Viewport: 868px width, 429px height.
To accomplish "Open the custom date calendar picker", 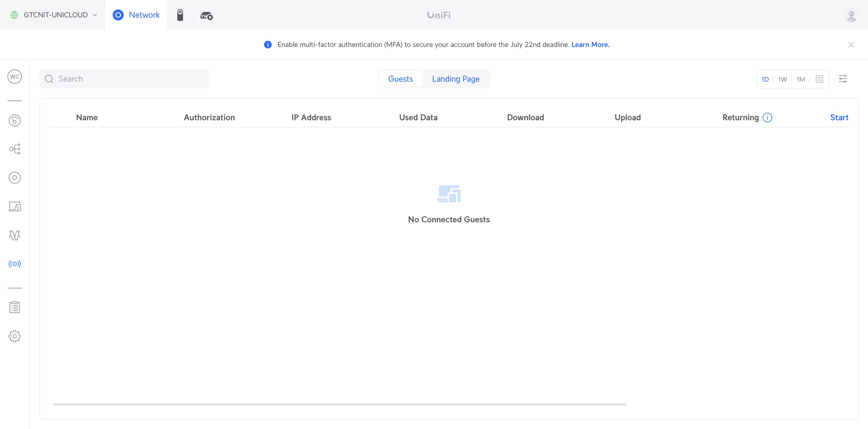I will click(820, 79).
